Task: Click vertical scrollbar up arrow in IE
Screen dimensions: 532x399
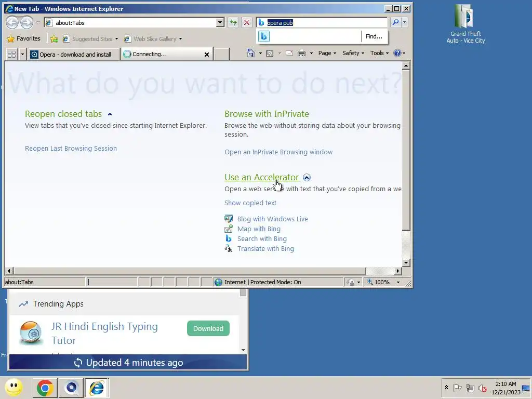Action: (406, 66)
